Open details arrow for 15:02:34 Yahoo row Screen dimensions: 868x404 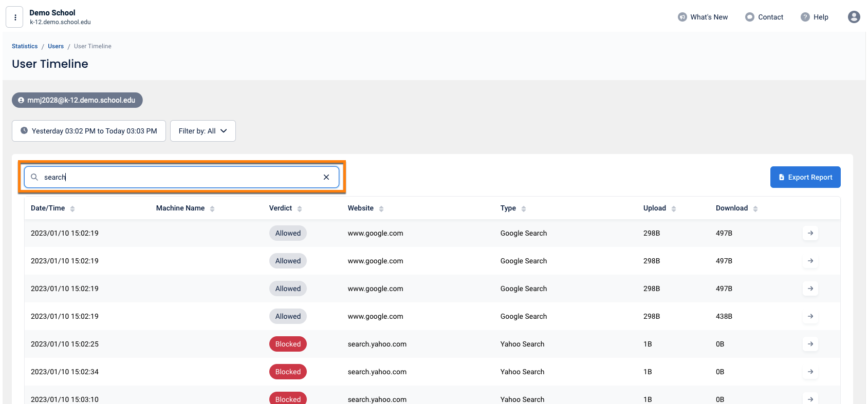click(810, 372)
